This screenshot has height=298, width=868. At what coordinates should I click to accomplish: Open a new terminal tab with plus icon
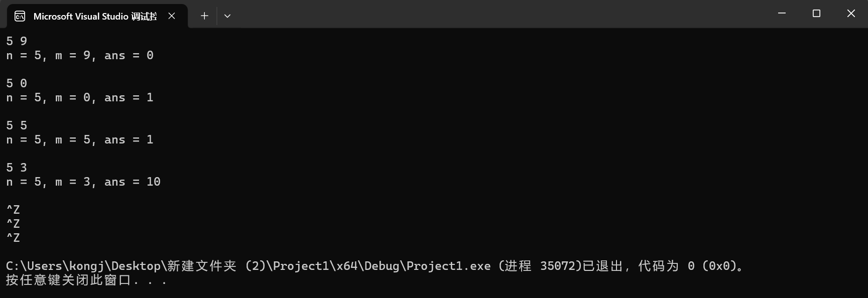(204, 16)
